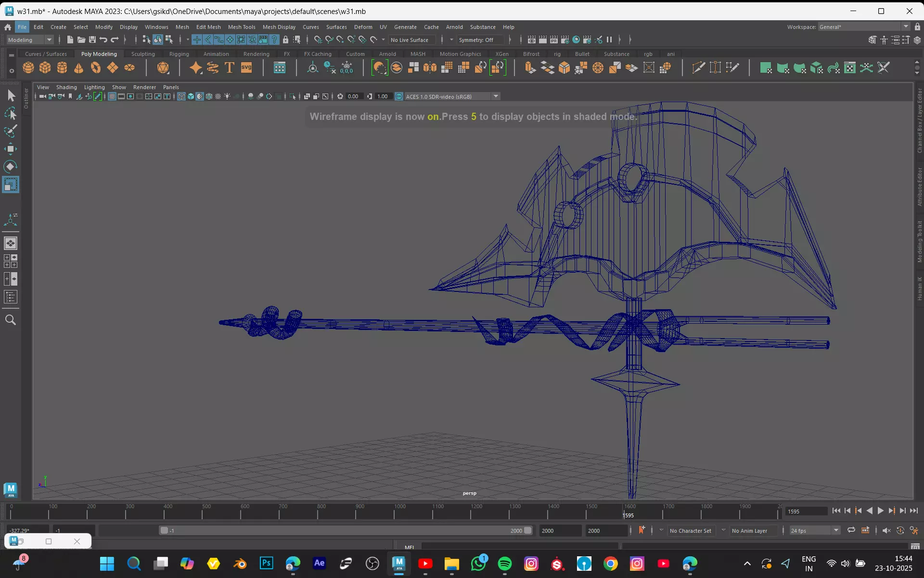
Task: Open the Edit Mesh menu
Action: [208, 27]
